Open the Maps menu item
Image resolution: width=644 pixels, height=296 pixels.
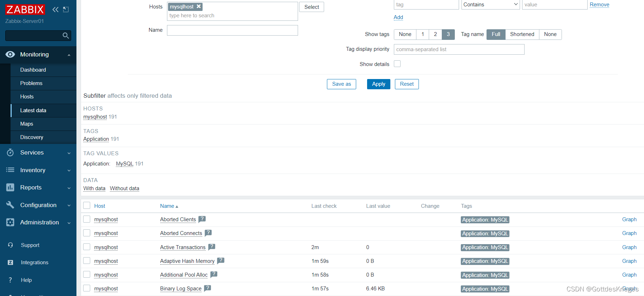43,124
